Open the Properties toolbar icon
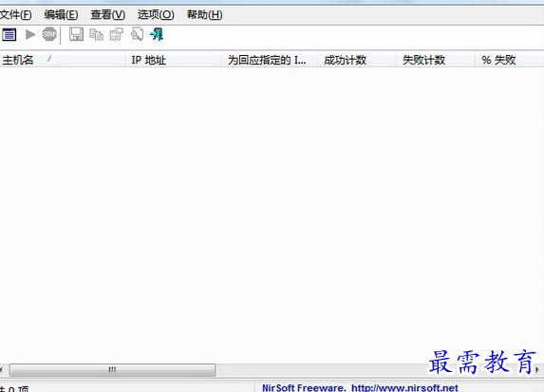 click(117, 34)
